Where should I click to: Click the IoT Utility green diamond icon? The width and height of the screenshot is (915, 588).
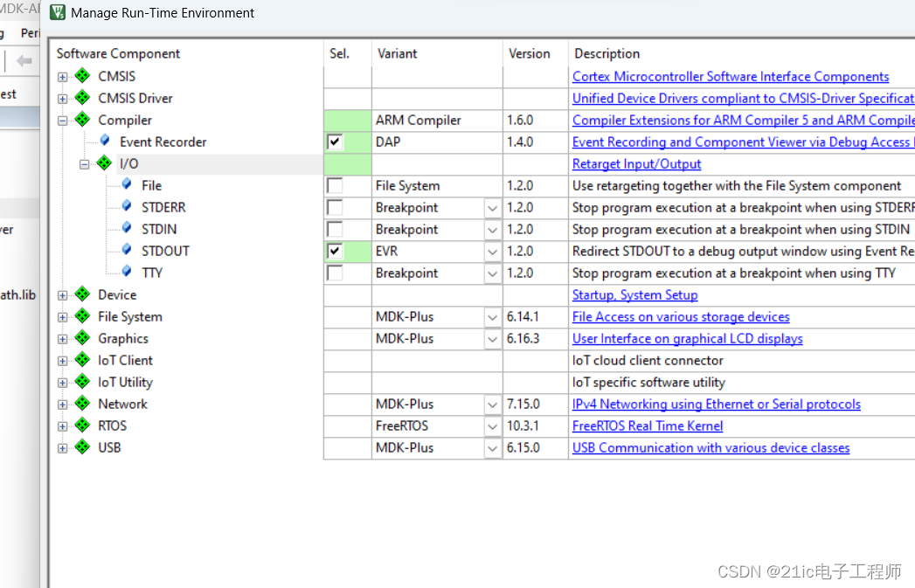pyautogui.click(x=83, y=382)
